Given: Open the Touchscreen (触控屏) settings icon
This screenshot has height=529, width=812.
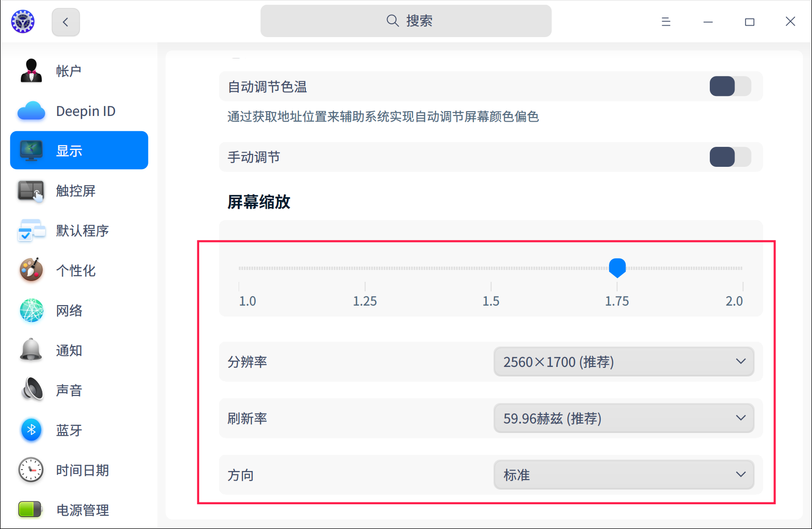Looking at the screenshot, I should click(31, 191).
